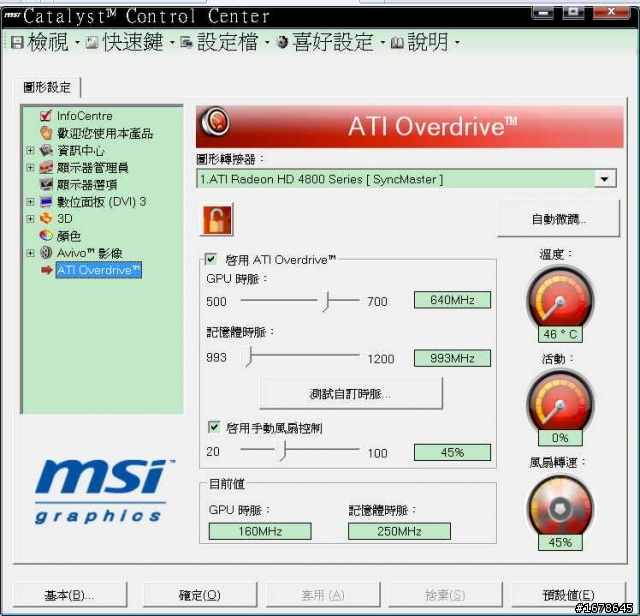Image resolution: width=640 pixels, height=616 pixels.
Task: Click the 3D tree item icon
Action: point(46,218)
